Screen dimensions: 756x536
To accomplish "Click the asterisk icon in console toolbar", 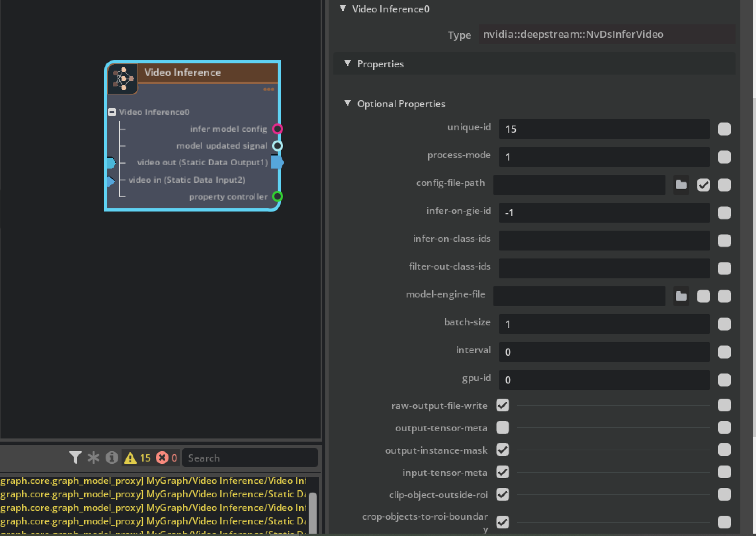I will click(x=93, y=458).
